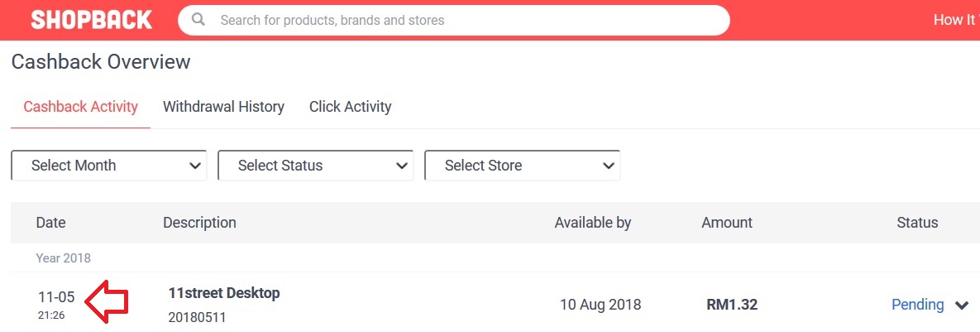Click the product search input field

pos(463,20)
